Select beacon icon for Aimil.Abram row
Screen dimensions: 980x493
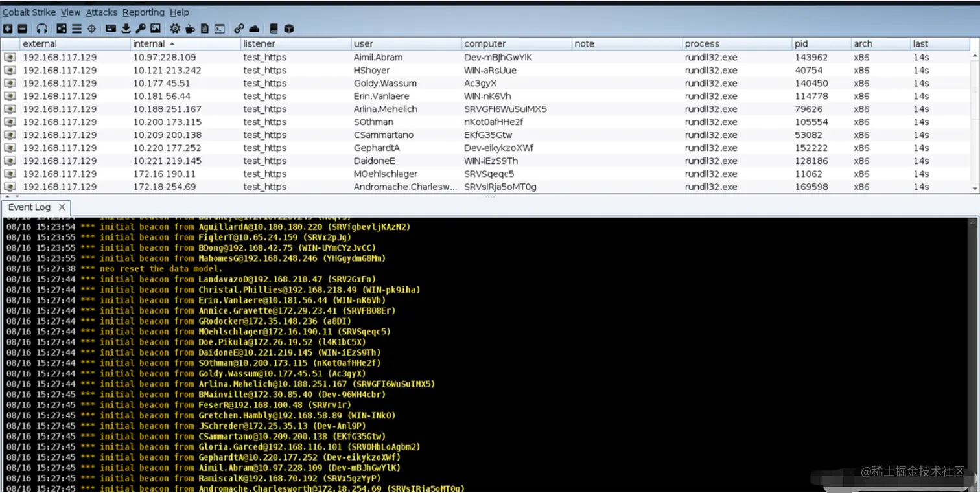tap(10, 57)
